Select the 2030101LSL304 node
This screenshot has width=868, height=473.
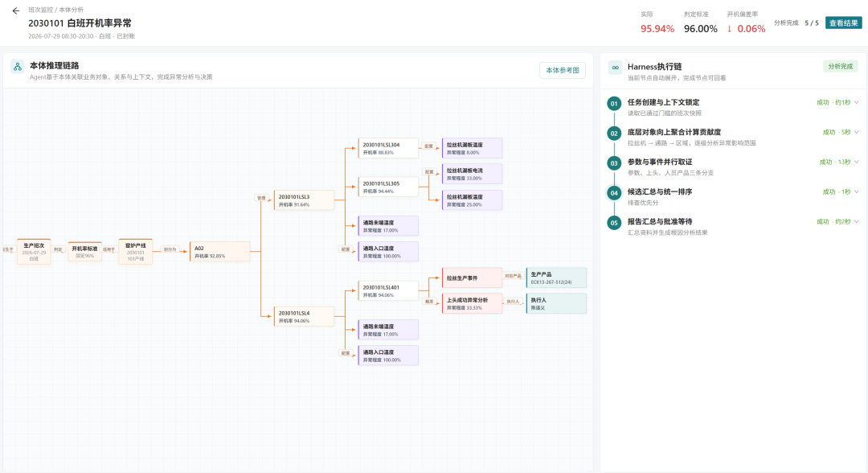pos(388,148)
